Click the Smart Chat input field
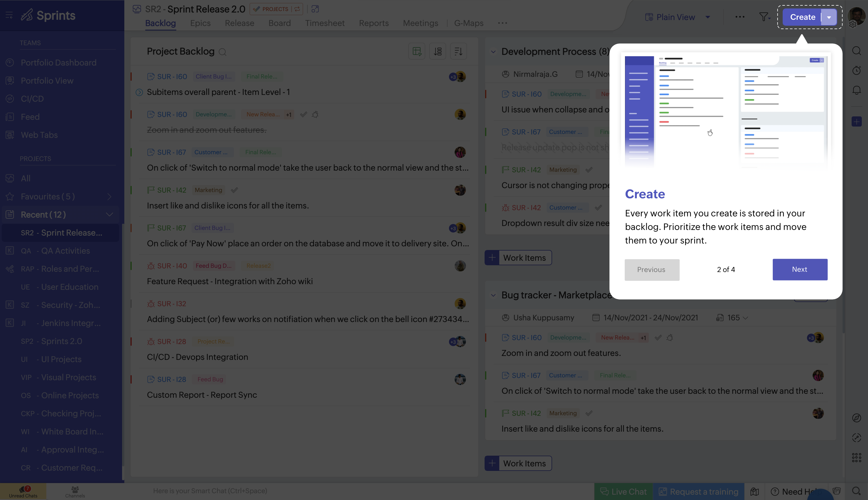 [210, 491]
